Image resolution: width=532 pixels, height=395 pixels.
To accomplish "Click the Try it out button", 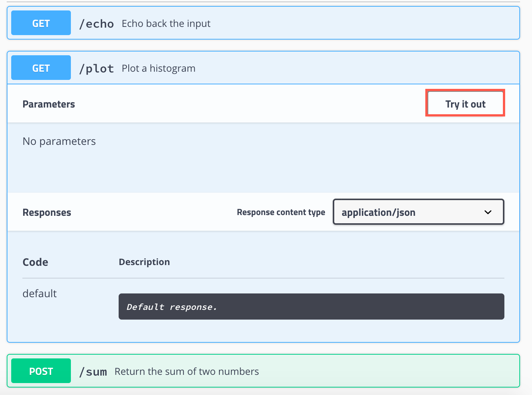I will coord(465,104).
